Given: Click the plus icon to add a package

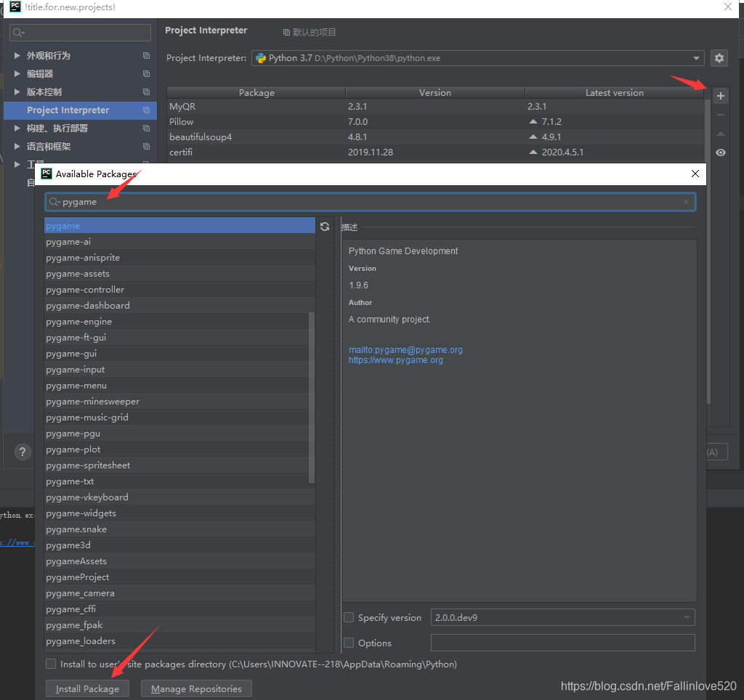Looking at the screenshot, I should [720, 96].
